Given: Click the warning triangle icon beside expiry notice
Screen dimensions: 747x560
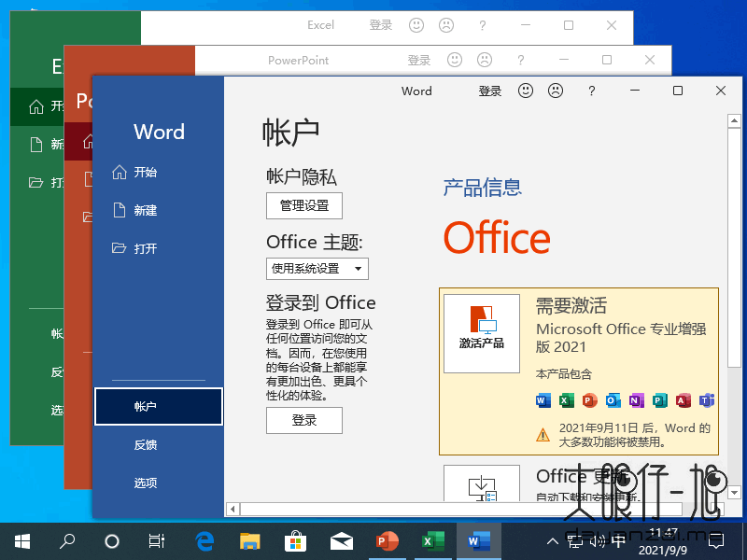Looking at the screenshot, I should pos(543,435).
